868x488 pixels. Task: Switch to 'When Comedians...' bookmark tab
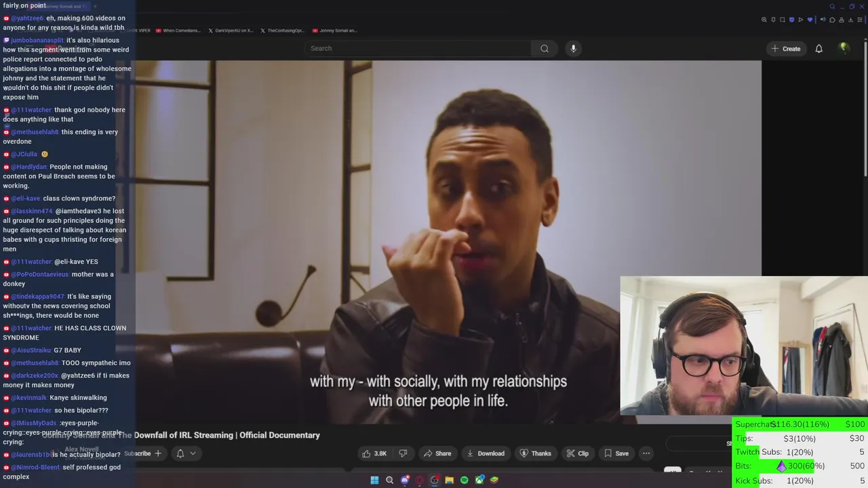(x=179, y=30)
